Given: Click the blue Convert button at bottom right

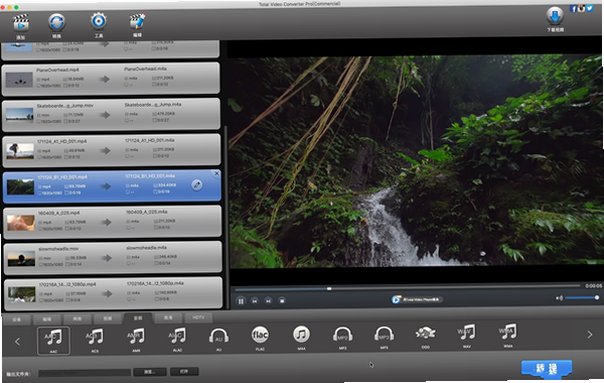Looking at the screenshot, I should [x=546, y=369].
